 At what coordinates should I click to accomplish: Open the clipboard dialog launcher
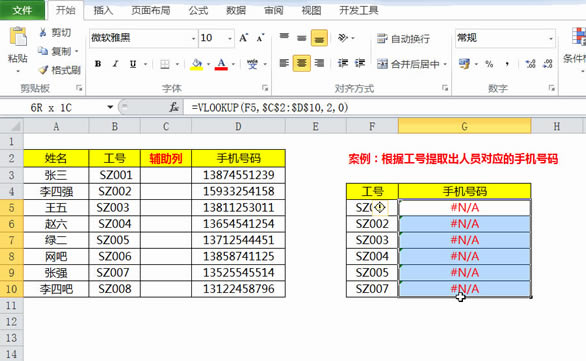point(79,88)
